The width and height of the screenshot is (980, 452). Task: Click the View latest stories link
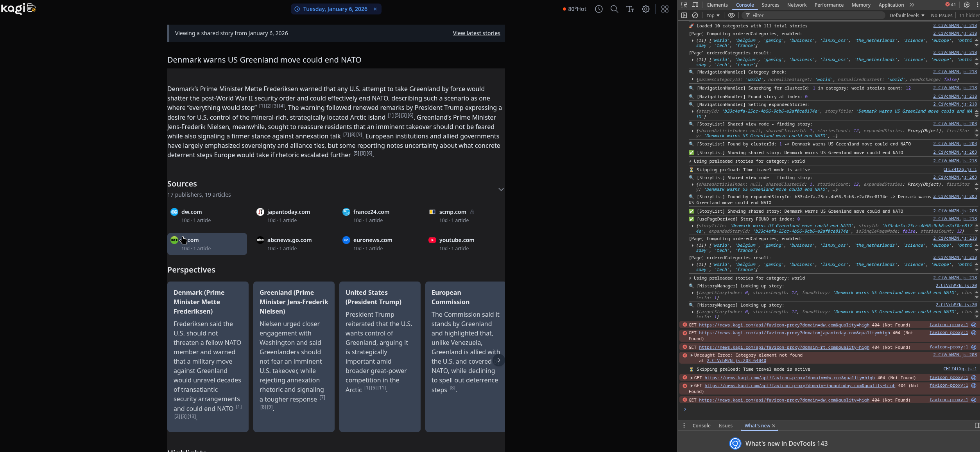click(x=476, y=33)
